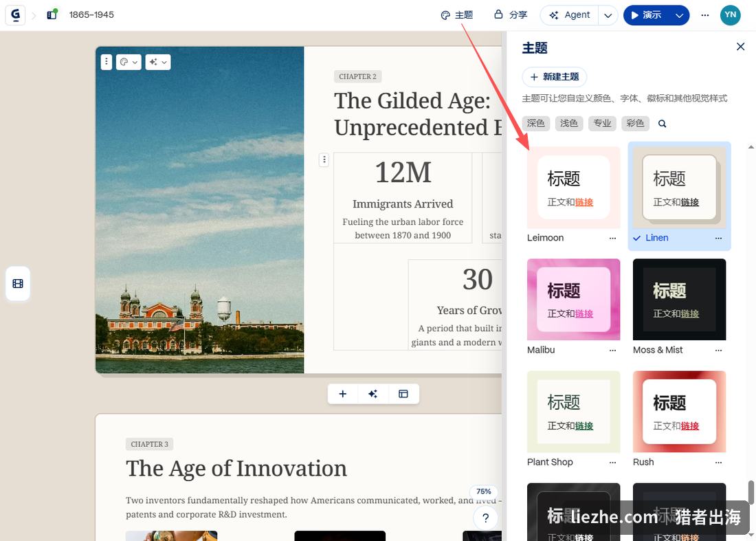Filter themes by 专业

coord(602,124)
